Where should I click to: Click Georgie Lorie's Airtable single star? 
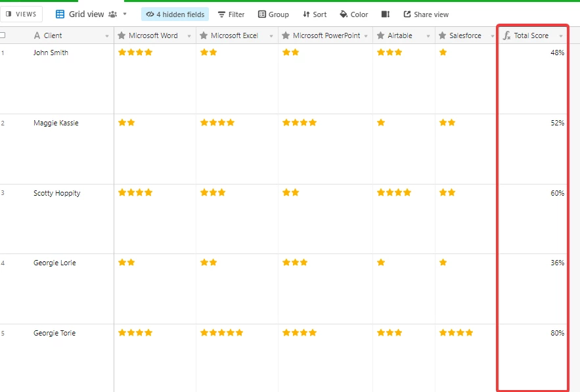(381, 262)
